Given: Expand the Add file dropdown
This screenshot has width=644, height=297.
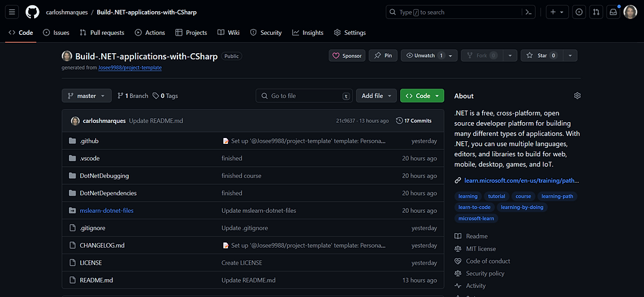Looking at the screenshot, I should [x=376, y=96].
